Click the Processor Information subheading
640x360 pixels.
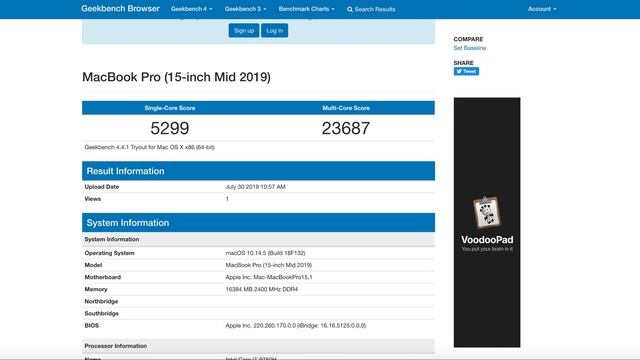pyautogui.click(x=116, y=346)
